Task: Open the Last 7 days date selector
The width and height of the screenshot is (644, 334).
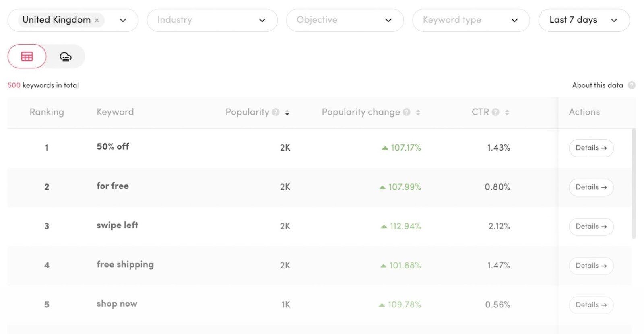Action: pyautogui.click(x=584, y=20)
